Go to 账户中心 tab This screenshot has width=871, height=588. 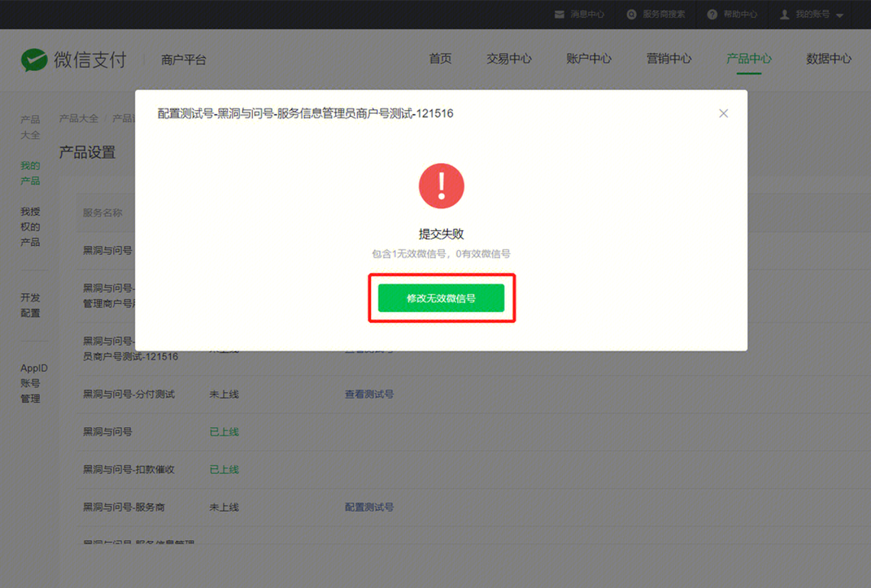pyautogui.click(x=588, y=59)
